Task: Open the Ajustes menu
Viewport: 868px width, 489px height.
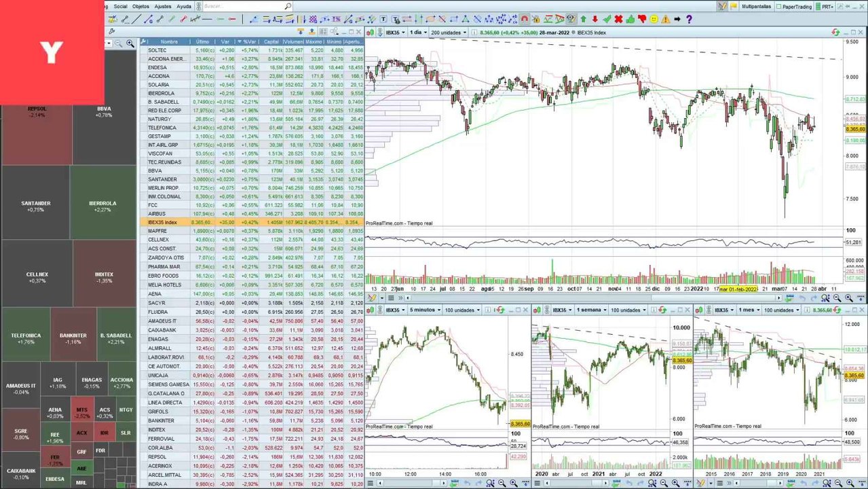Action: point(163,6)
